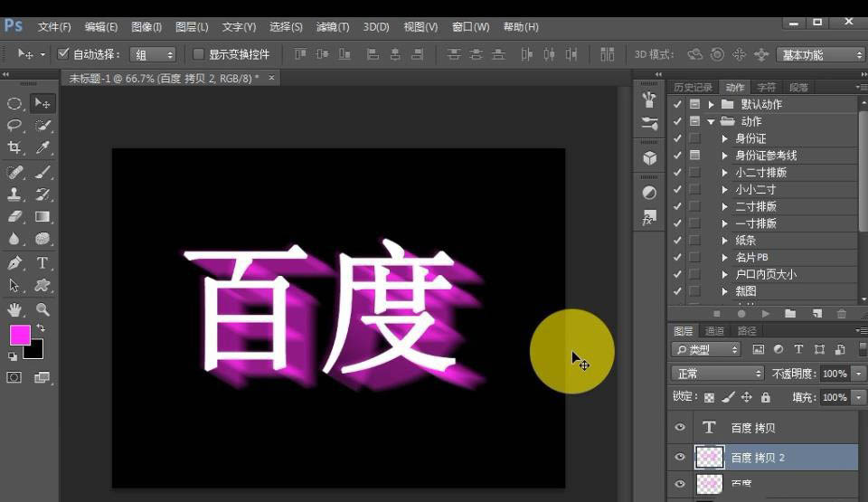This screenshot has height=502, width=868.
Task: Toggle Quick Mask mode
Action: tap(14, 378)
